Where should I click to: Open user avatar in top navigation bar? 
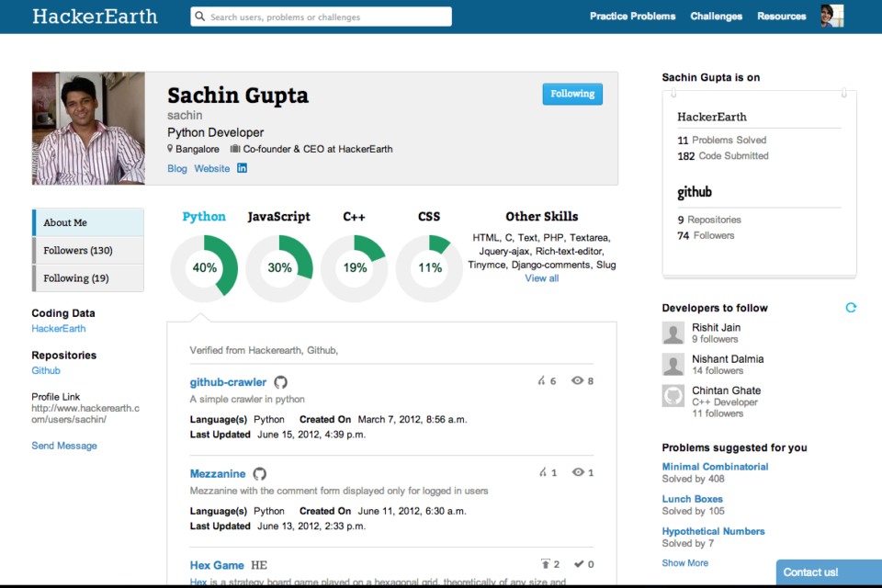(x=831, y=16)
